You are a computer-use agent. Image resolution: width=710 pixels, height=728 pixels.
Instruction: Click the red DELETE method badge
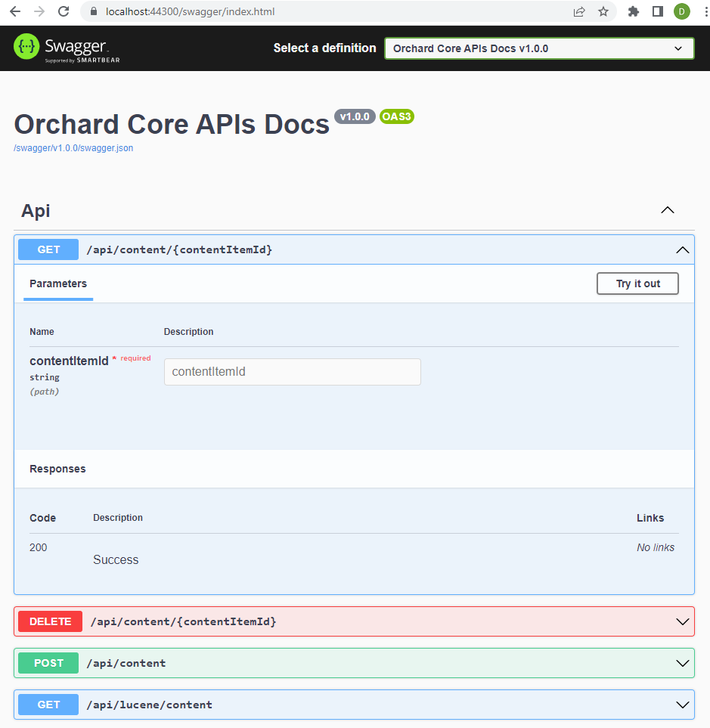50,621
